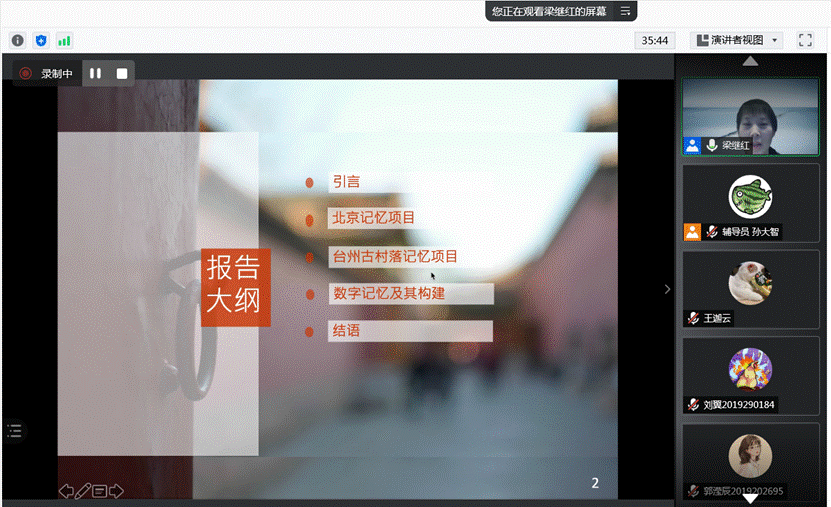The image size is (831, 507).
Task: Open the slideshow menu icon beside pen
Action: pyautogui.click(x=100, y=490)
